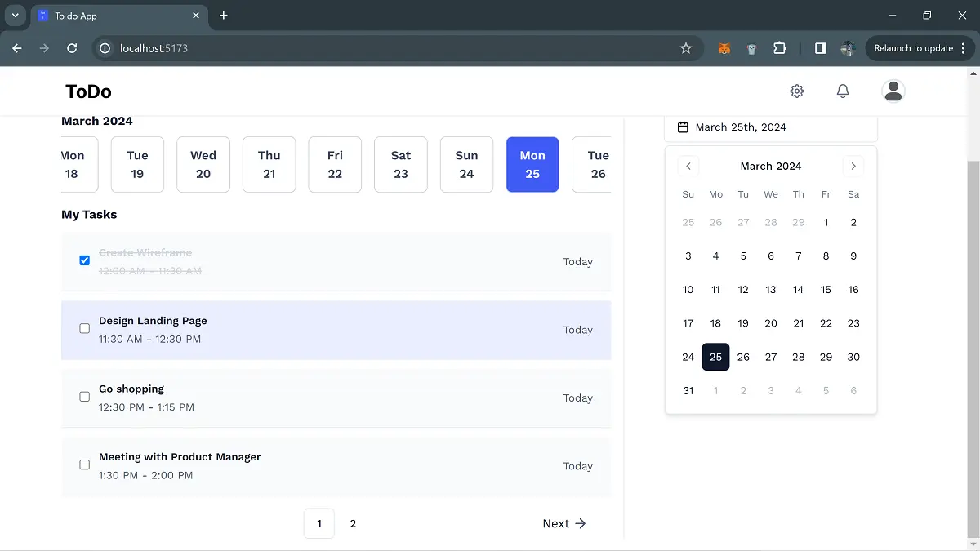The height and width of the screenshot is (551, 980).
Task: Open the settings gear icon
Action: [797, 91]
